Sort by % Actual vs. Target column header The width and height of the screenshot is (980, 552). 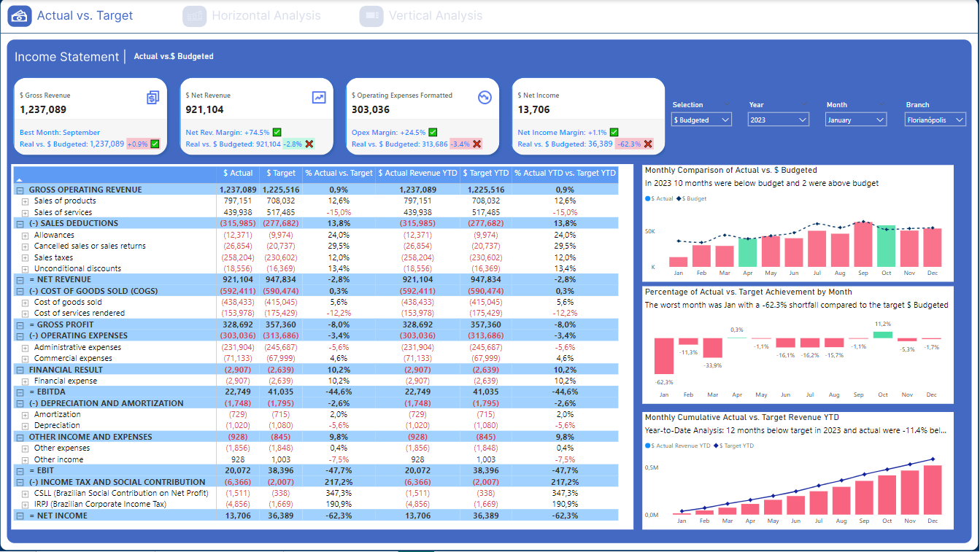tap(339, 173)
